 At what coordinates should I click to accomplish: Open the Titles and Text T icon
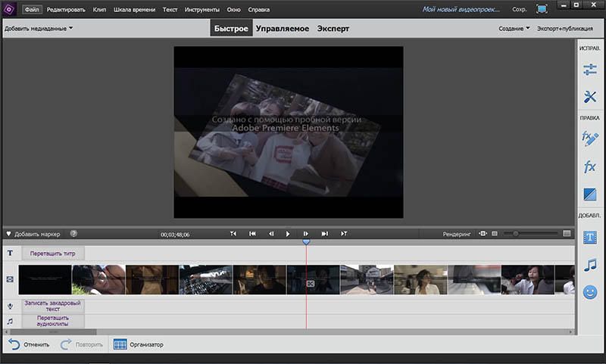(590, 238)
